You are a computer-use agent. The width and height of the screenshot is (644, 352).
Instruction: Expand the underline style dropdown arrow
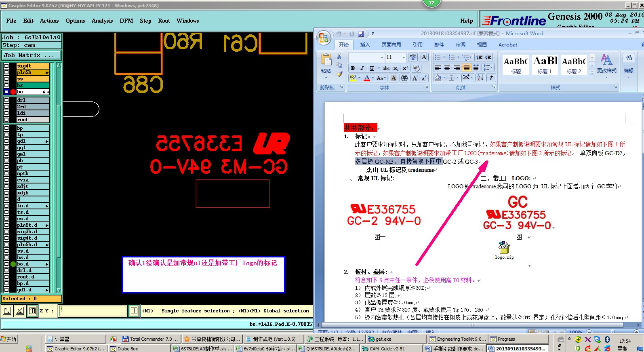tap(378, 68)
